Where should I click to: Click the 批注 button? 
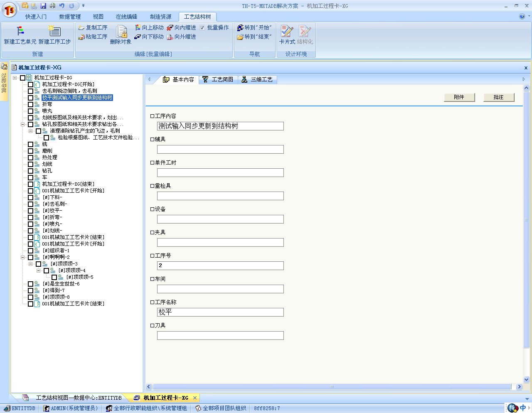point(499,97)
